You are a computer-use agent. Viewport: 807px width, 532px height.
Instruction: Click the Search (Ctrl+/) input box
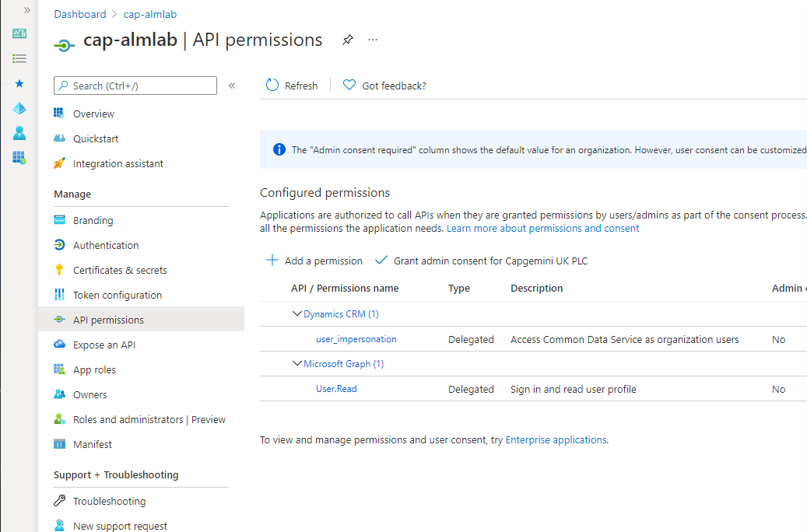pos(135,86)
